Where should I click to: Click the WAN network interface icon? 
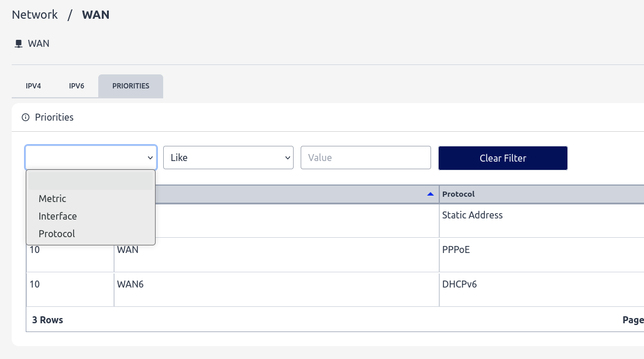19,43
